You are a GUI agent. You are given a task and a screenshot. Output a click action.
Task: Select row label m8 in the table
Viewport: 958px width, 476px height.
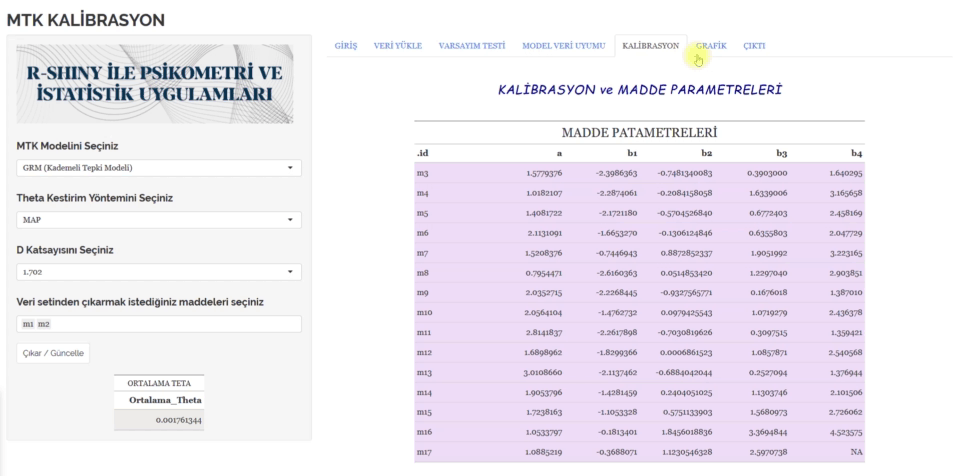click(422, 273)
